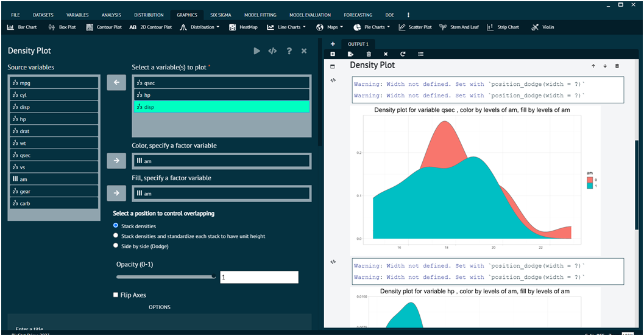This screenshot has height=336, width=644.
Task: Select mpg in Source variables
Action: pyautogui.click(x=54, y=83)
